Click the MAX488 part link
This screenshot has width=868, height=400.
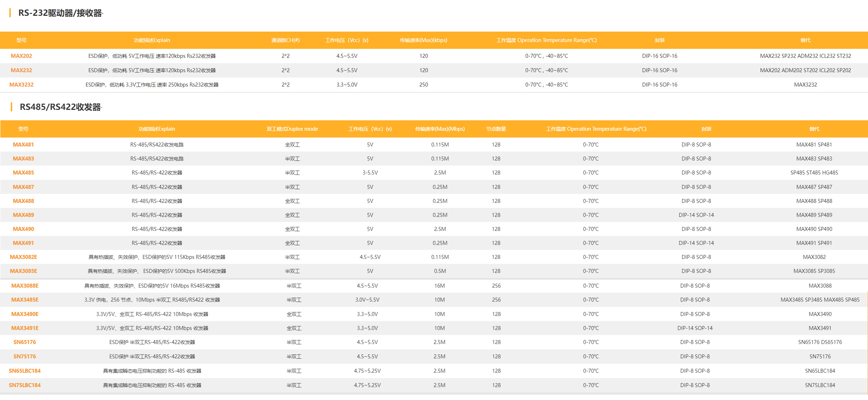[23, 201]
